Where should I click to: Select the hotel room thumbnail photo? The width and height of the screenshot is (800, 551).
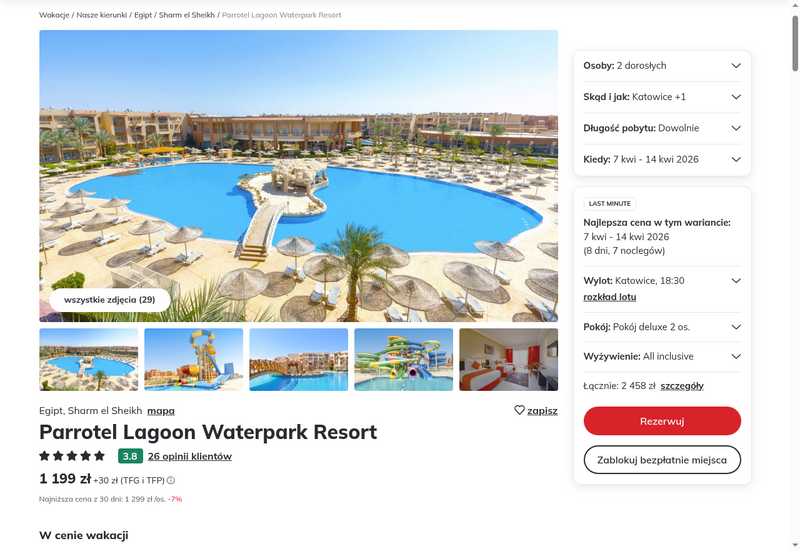[x=509, y=360]
